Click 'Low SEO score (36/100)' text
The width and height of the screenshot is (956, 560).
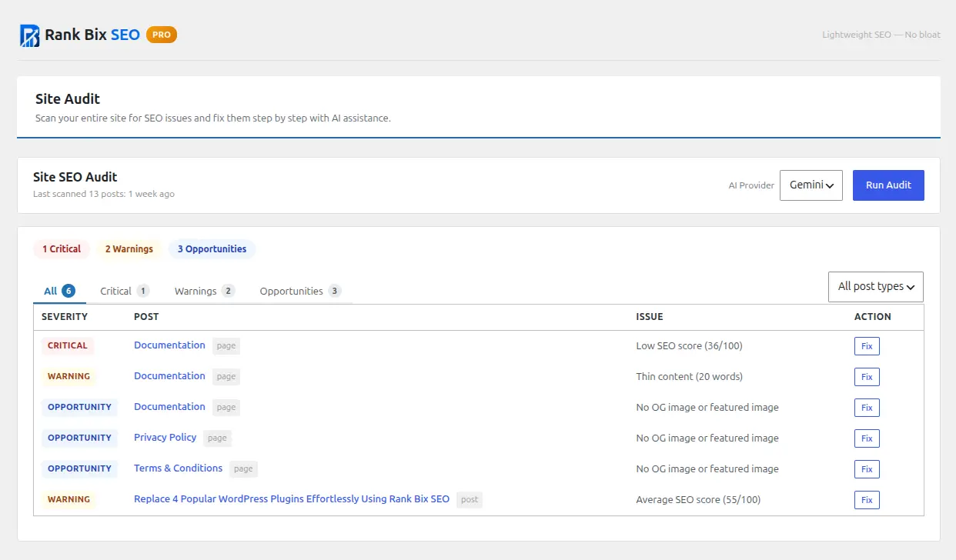pyautogui.click(x=689, y=346)
